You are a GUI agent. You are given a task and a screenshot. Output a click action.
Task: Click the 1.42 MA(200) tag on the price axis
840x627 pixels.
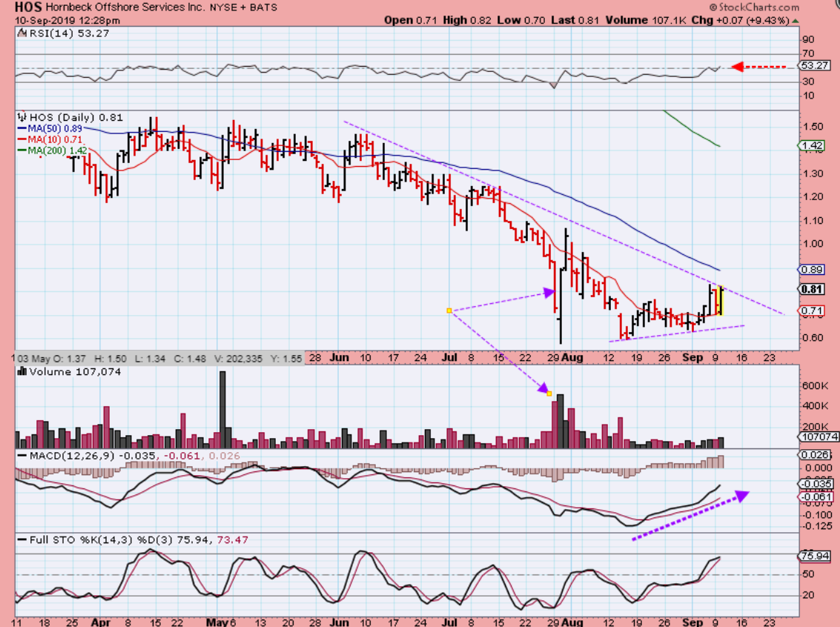click(x=813, y=146)
